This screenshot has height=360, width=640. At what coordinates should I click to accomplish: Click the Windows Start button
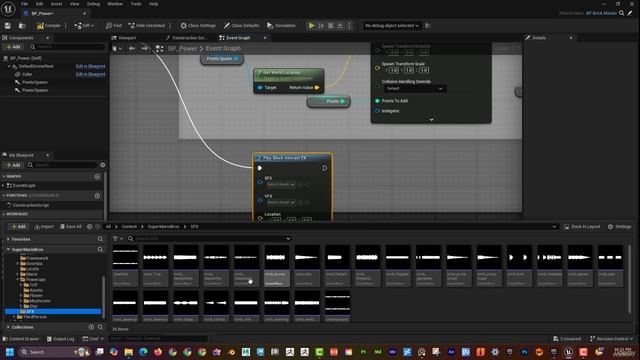tap(9, 352)
